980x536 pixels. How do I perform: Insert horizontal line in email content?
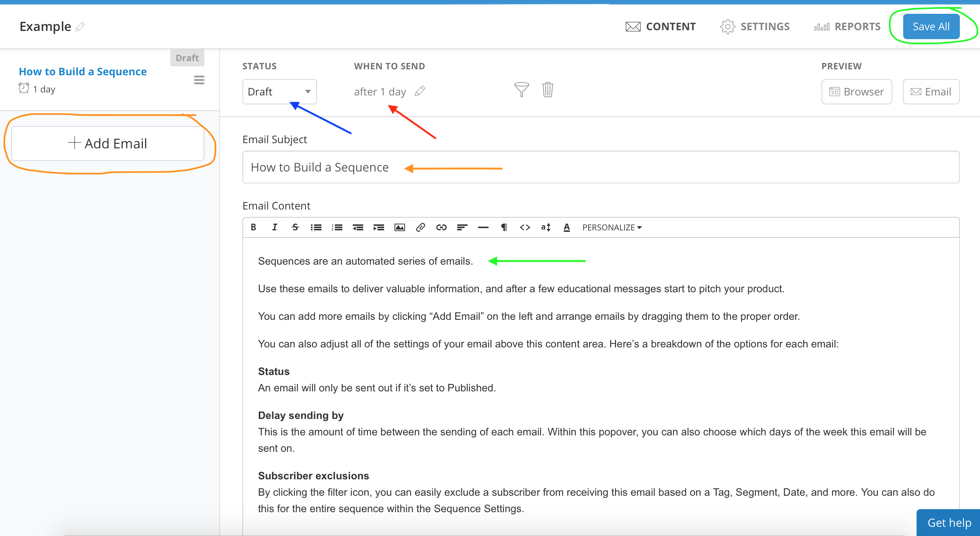(x=483, y=227)
